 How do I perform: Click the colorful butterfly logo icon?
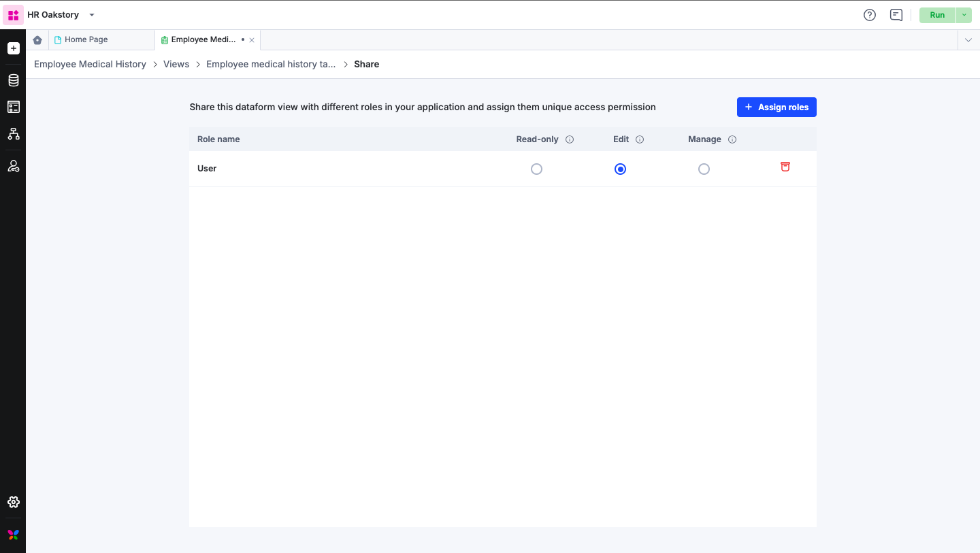tap(14, 535)
